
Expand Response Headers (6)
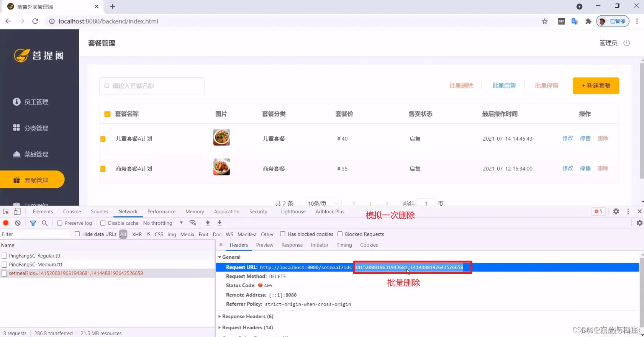(246, 316)
